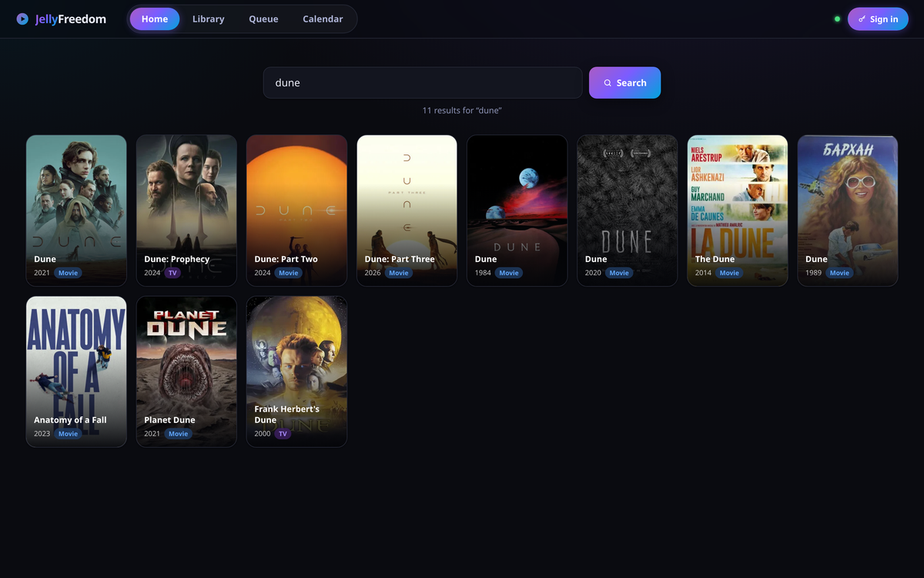Click the JellyFreedom brand name
924x578 pixels.
pos(71,18)
